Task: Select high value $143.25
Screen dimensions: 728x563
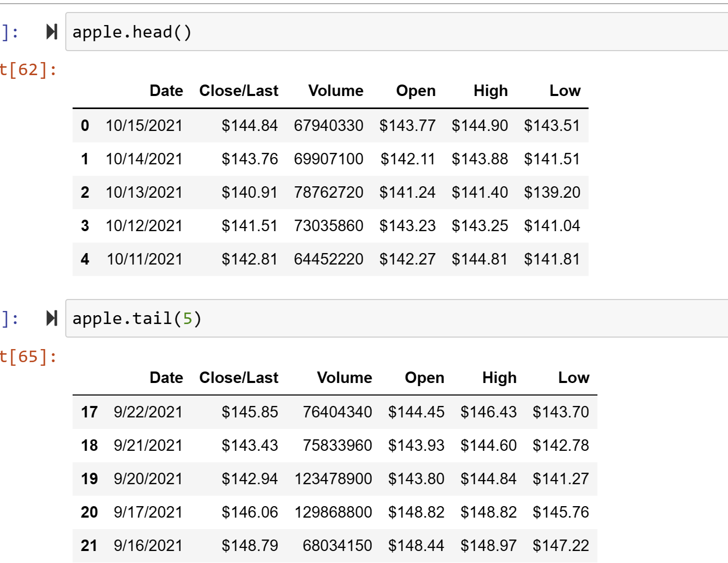Action: 480,226
